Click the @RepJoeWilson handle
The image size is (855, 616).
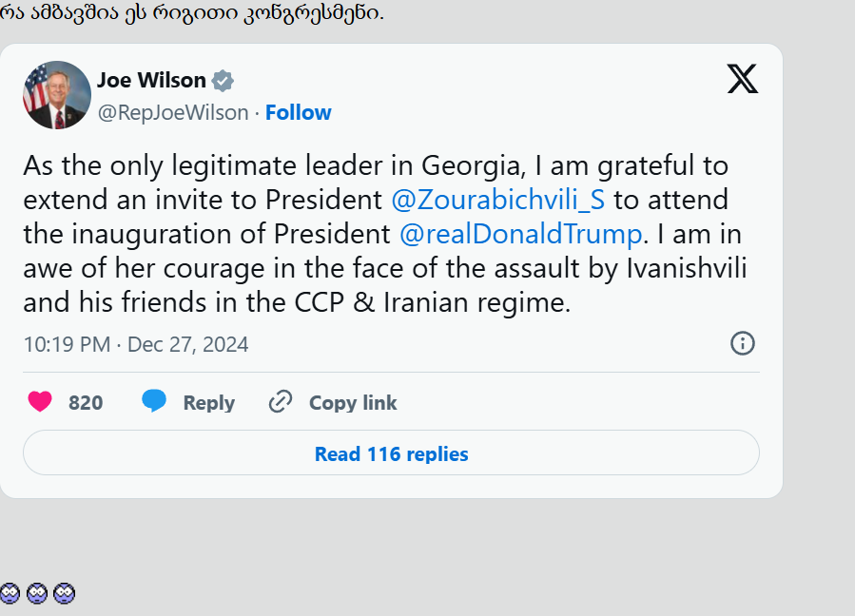pos(172,113)
